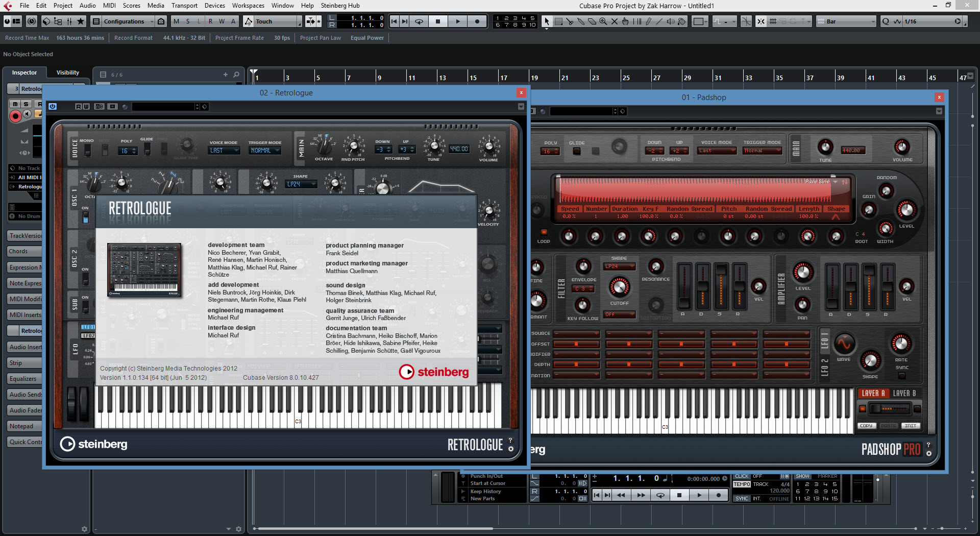Click the COPY button in Padshop

pos(866,426)
